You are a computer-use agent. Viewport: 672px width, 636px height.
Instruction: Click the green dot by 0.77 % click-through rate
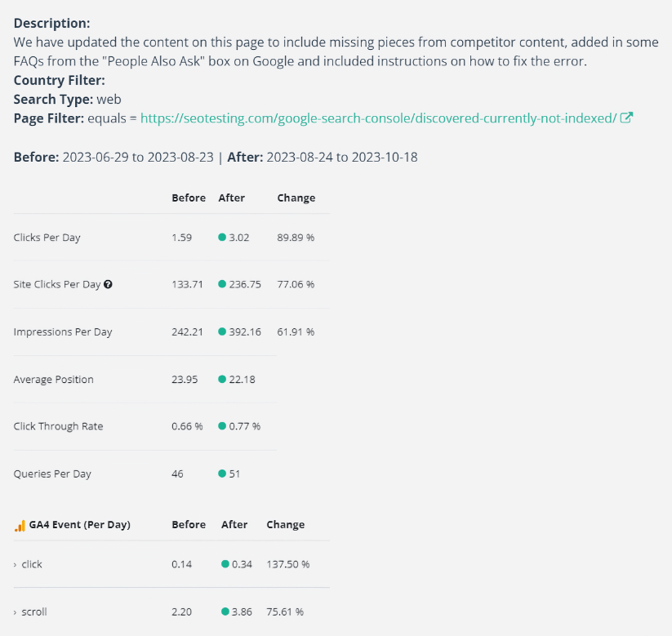click(222, 426)
